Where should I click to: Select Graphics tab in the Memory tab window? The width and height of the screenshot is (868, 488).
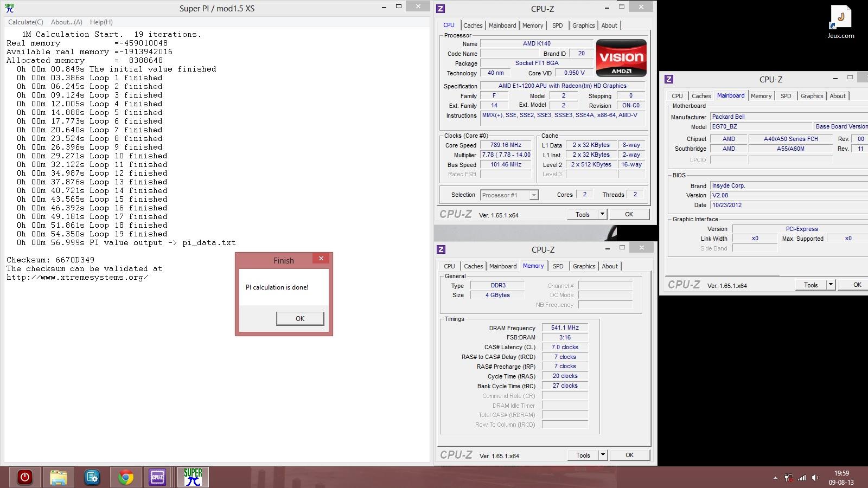(x=584, y=266)
